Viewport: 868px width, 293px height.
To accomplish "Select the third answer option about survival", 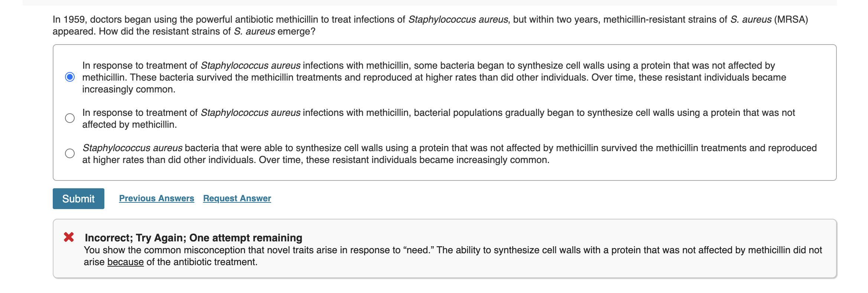I will [69, 153].
